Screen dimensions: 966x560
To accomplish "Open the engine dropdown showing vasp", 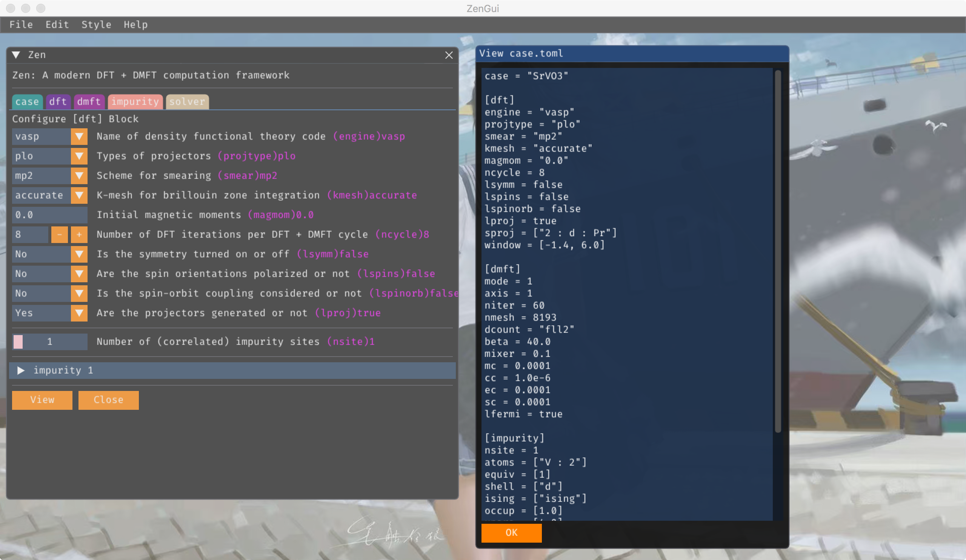I will coord(50,137).
